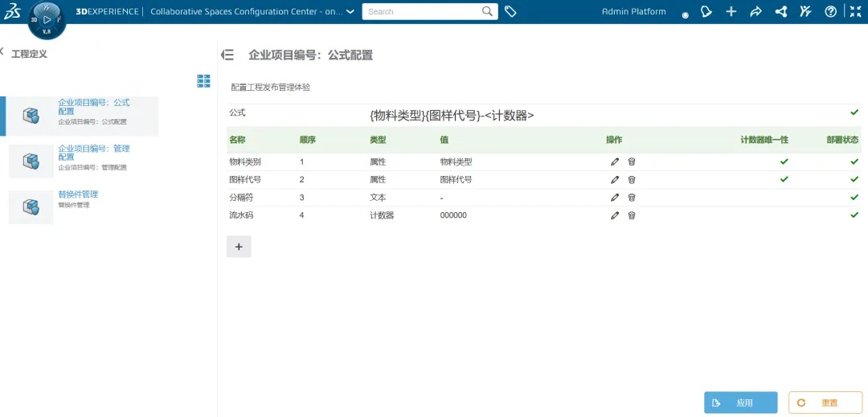Click the 重置 reset button
Viewport: 868px width, 417px height.
coord(825,403)
